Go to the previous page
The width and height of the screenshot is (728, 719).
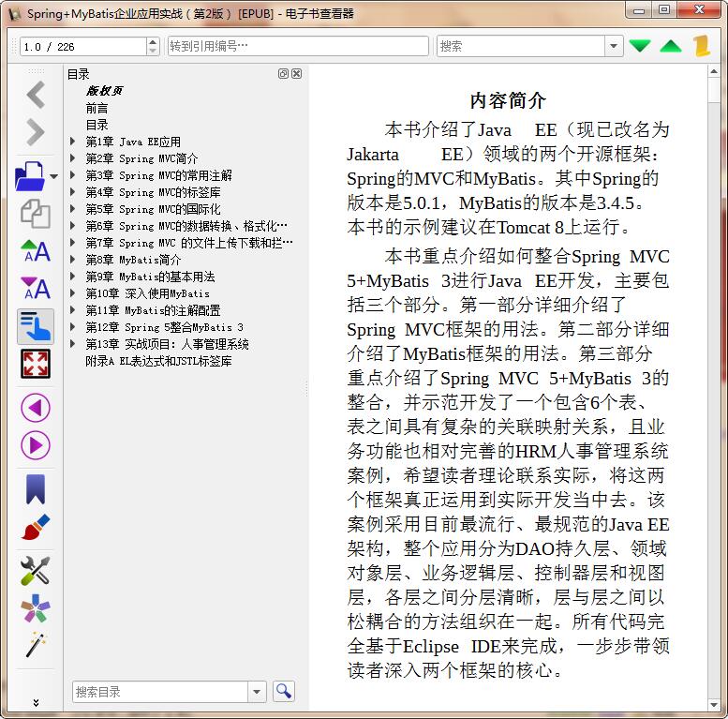(36, 408)
